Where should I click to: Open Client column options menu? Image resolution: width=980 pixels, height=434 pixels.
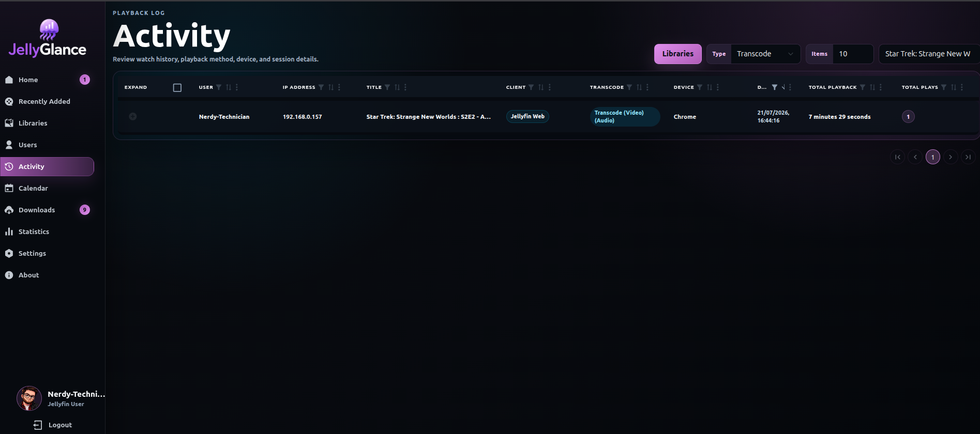550,87
